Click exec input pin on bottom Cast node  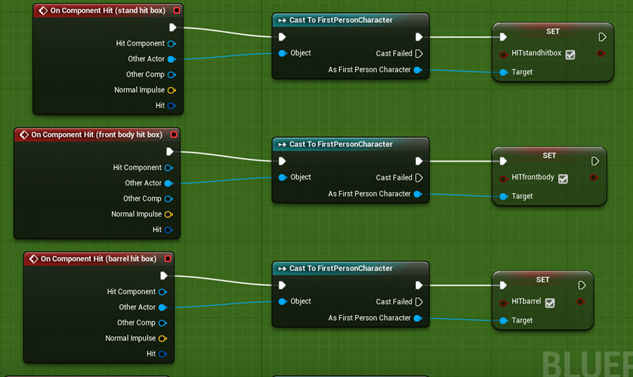282,285
